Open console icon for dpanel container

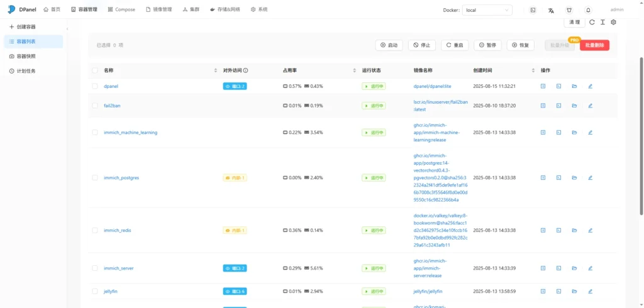point(558,86)
